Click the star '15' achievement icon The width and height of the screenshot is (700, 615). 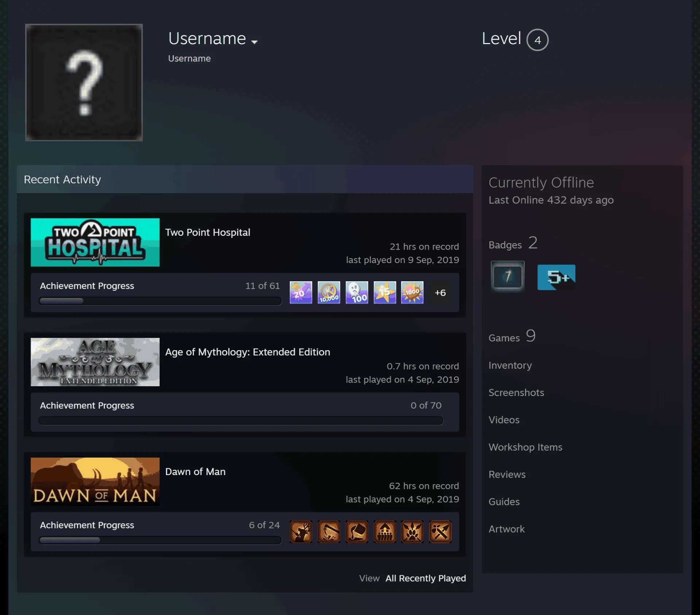385,292
